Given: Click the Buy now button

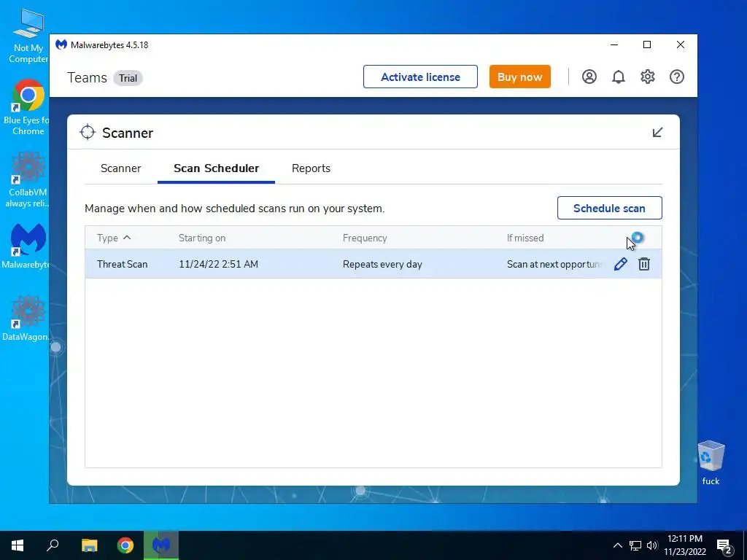Looking at the screenshot, I should (519, 77).
